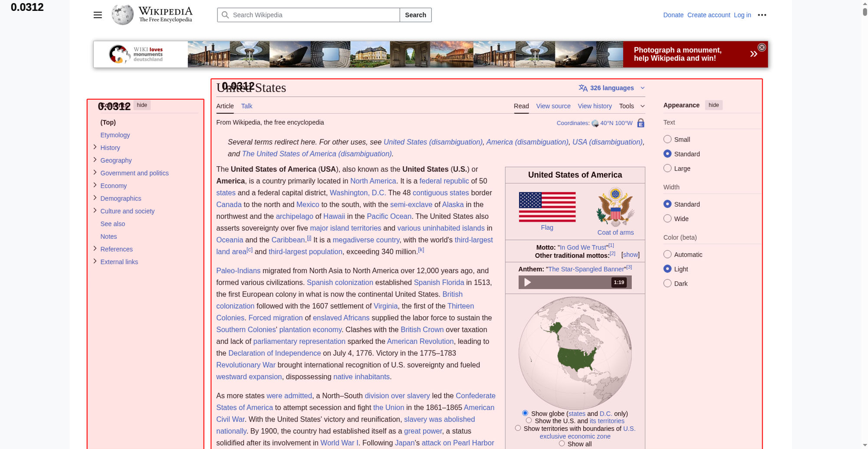Select Standard text size
The height and width of the screenshot is (449, 868).
[x=667, y=154]
